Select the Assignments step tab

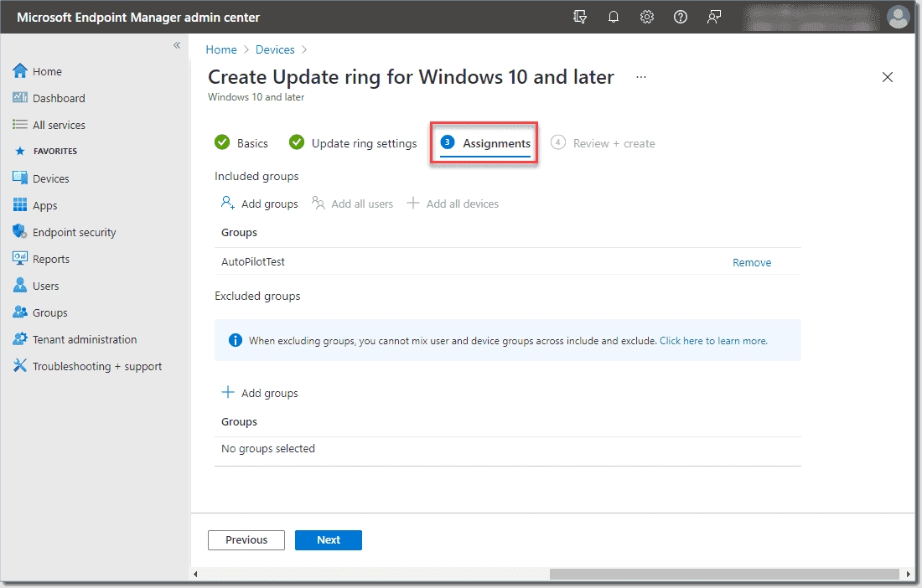(485, 142)
